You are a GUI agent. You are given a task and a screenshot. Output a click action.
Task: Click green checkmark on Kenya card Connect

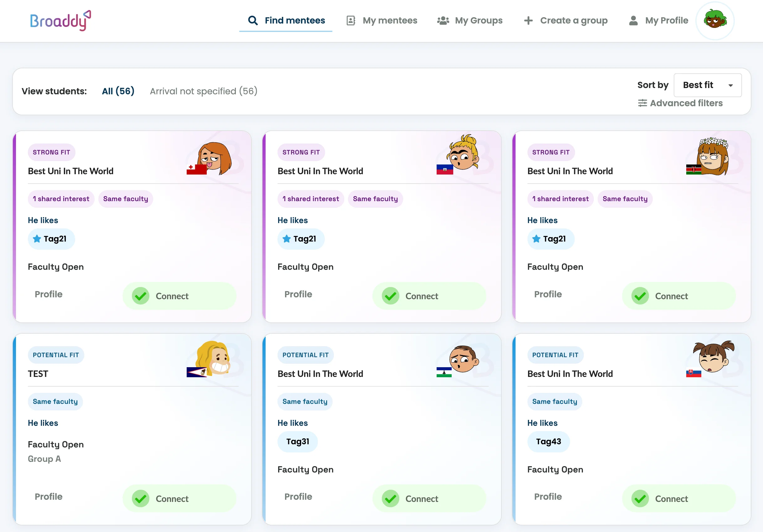(640, 296)
